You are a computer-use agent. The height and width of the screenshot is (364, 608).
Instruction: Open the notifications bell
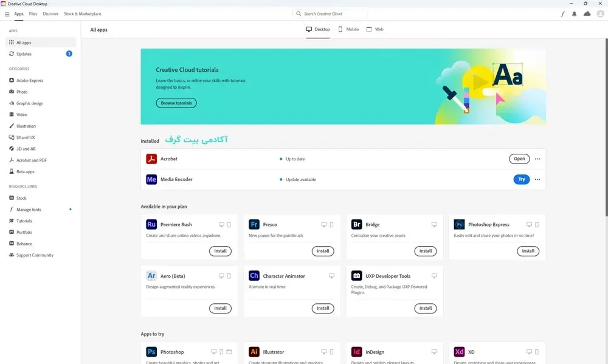(x=575, y=14)
